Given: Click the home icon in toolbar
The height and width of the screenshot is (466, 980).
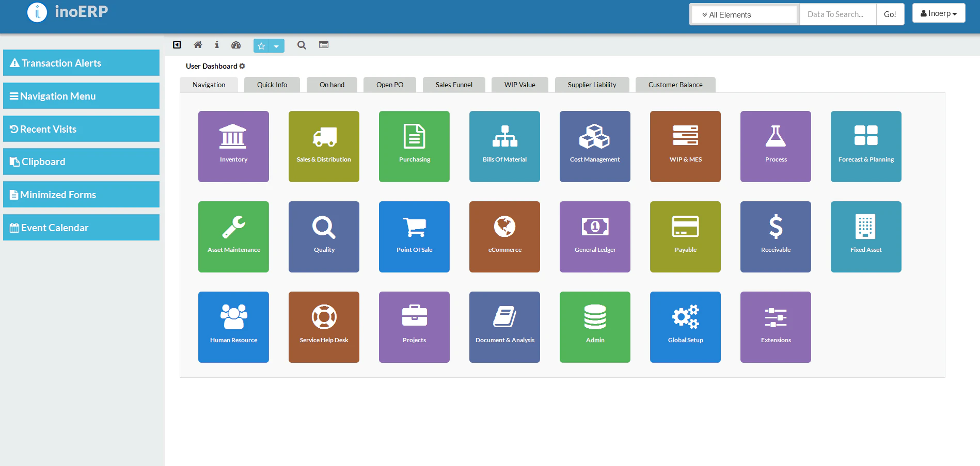Looking at the screenshot, I should [198, 45].
